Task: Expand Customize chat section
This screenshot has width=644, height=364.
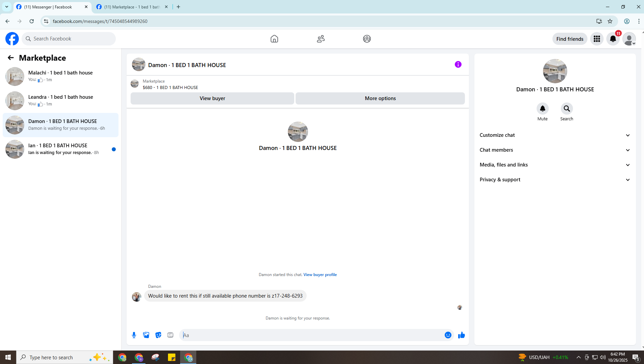Action: (x=555, y=135)
